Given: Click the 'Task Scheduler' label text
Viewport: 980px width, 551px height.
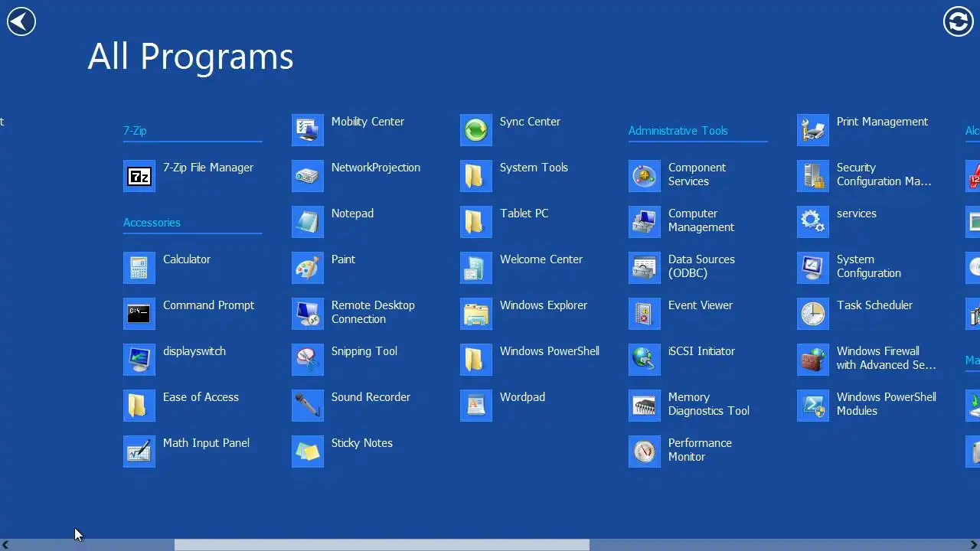Looking at the screenshot, I should coord(874,305).
